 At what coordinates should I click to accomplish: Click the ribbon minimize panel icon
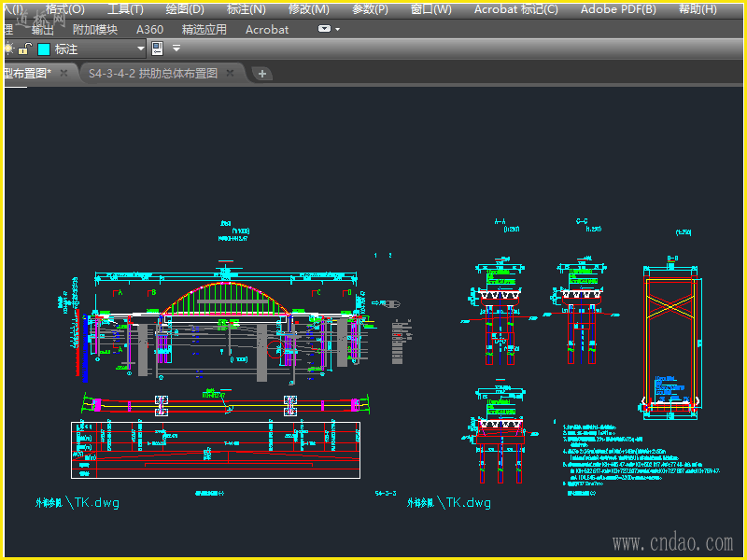(323, 29)
